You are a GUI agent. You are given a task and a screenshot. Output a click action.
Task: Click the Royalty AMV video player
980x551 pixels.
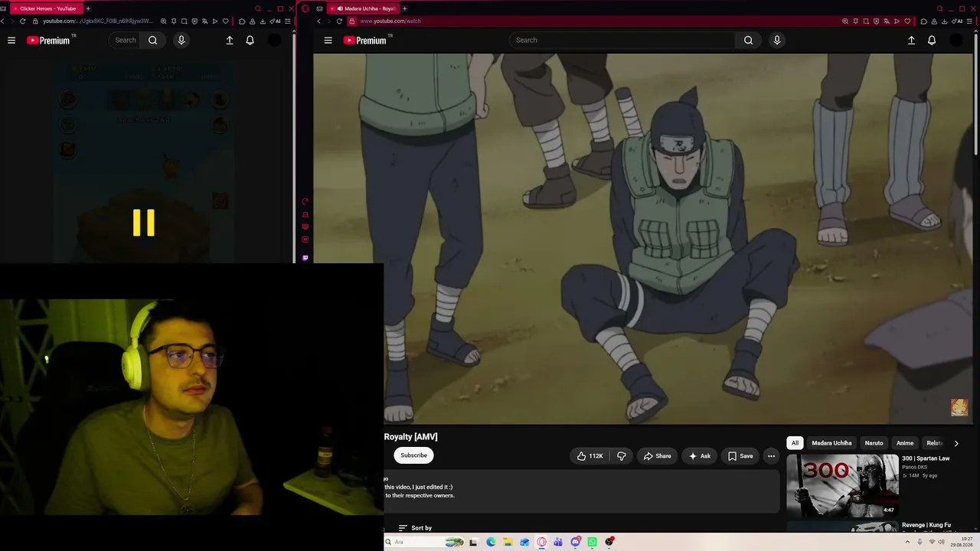(643, 238)
